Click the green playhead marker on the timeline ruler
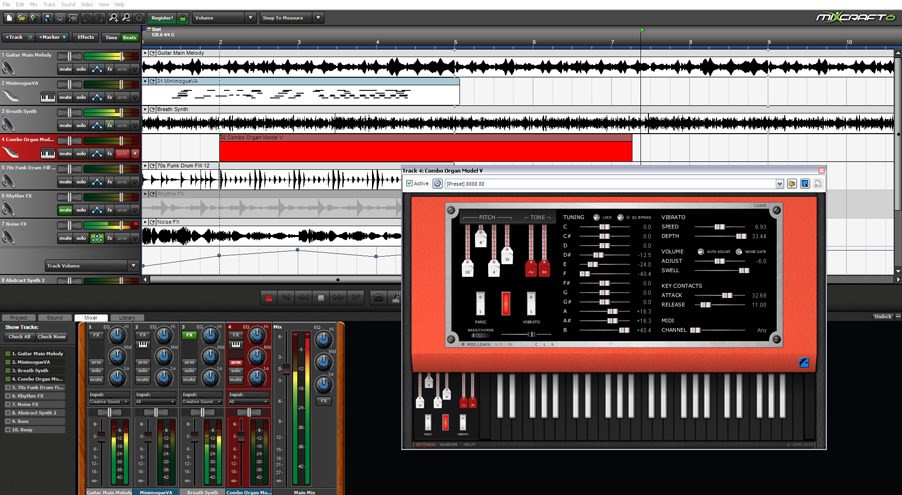Image resolution: width=902 pixels, height=495 pixels. pos(643,30)
